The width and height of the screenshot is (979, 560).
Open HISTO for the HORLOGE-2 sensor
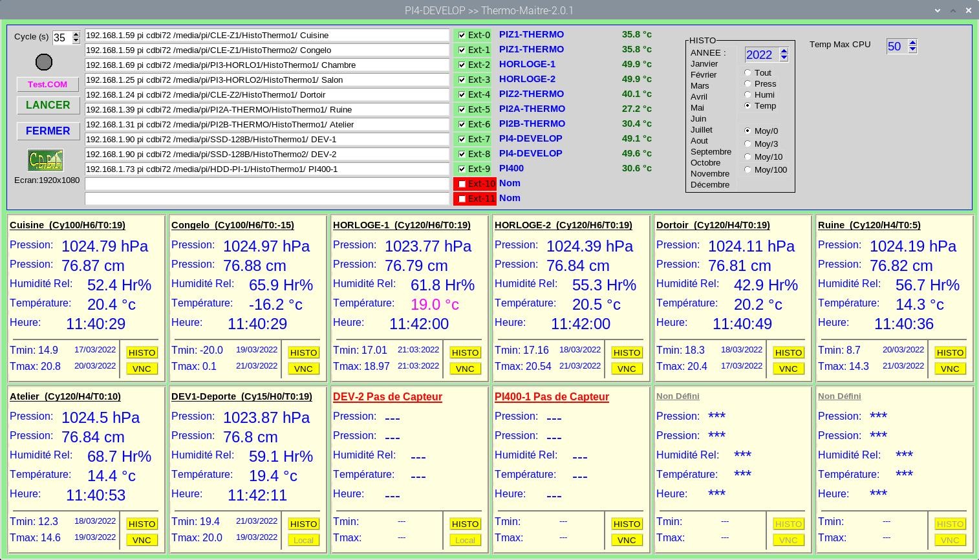[627, 352]
